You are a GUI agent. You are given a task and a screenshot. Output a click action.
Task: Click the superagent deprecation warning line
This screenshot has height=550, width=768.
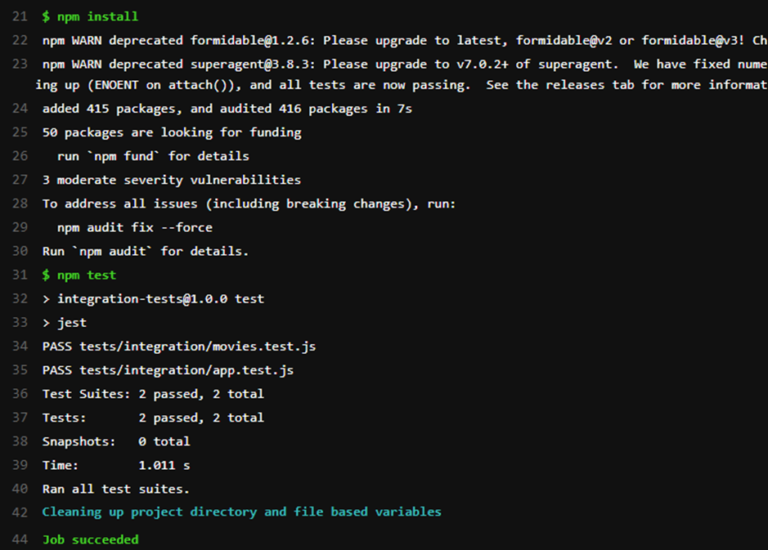[x=400, y=65]
